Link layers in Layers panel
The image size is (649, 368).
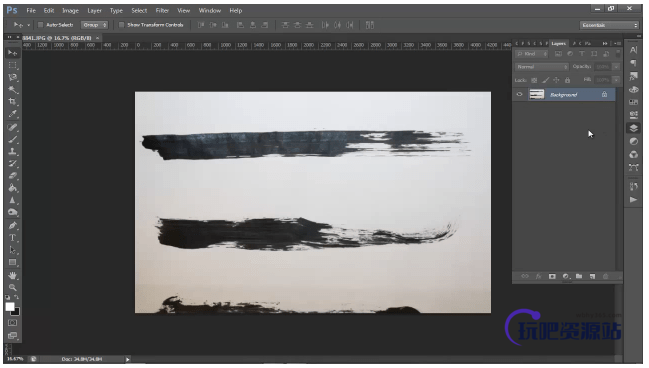[x=525, y=276]
